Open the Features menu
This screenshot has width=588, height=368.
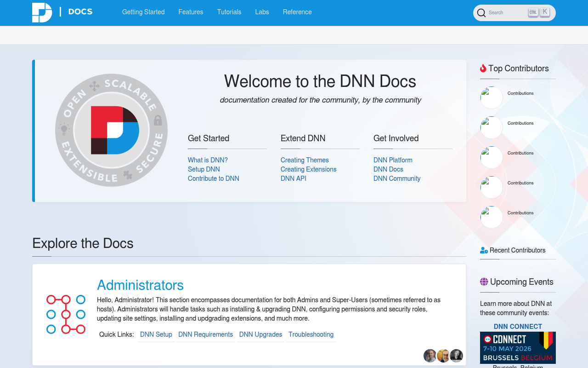click(191, 12)
